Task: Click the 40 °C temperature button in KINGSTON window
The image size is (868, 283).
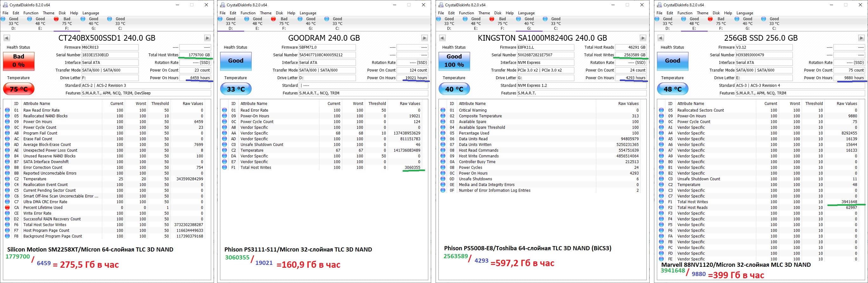Action: (x=454, y=89)
